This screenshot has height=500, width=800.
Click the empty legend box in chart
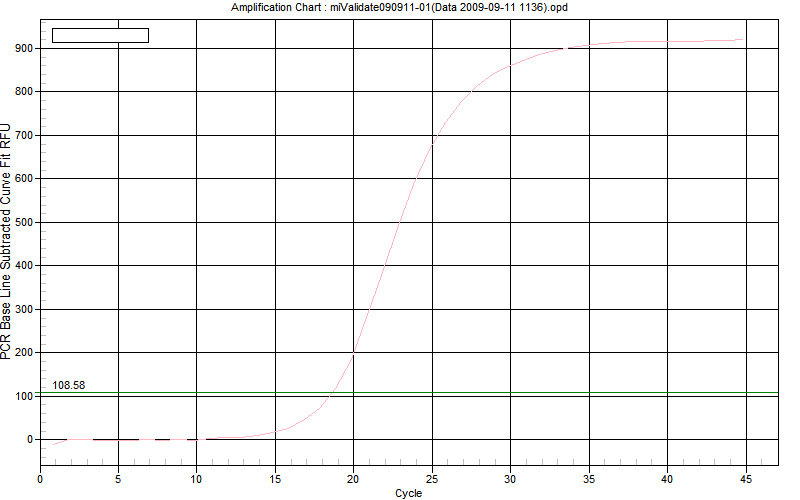(x=101, y=35)
